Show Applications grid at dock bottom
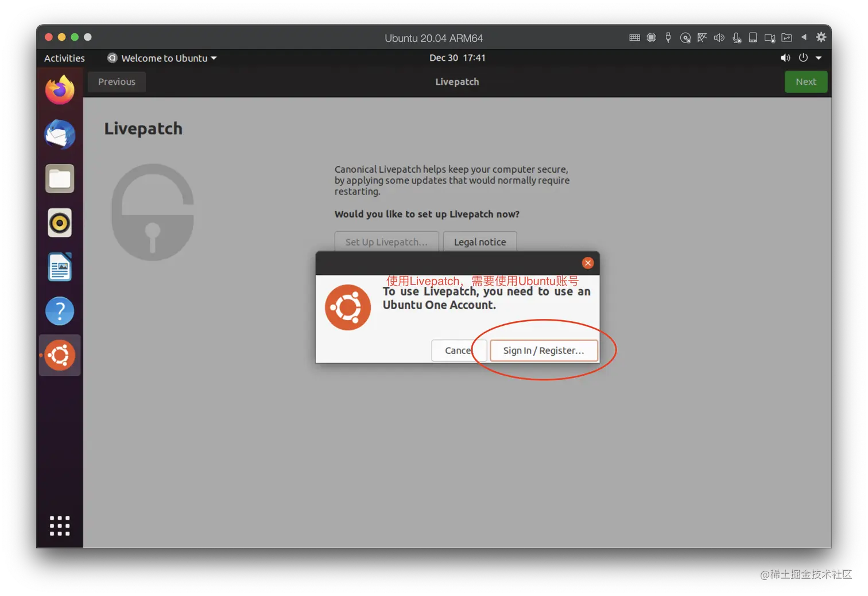868x596 pixels. pos(60,525)
